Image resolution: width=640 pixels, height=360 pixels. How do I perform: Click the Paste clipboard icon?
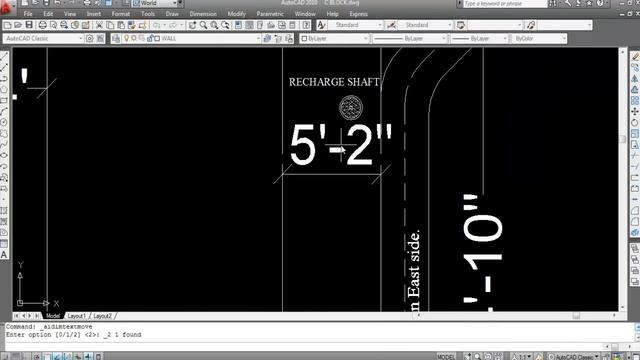(x=121, y=25)
